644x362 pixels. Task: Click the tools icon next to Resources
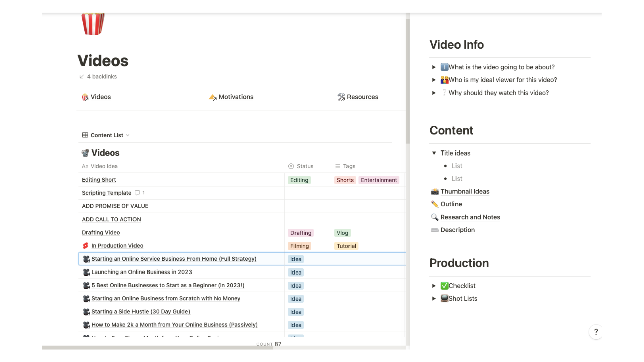(341, 97)
